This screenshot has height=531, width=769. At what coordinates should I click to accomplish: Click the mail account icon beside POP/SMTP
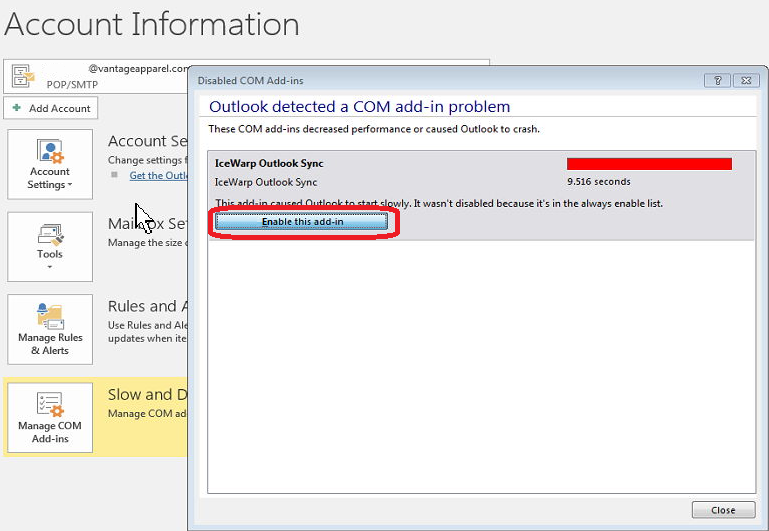[x=23, y=76]
